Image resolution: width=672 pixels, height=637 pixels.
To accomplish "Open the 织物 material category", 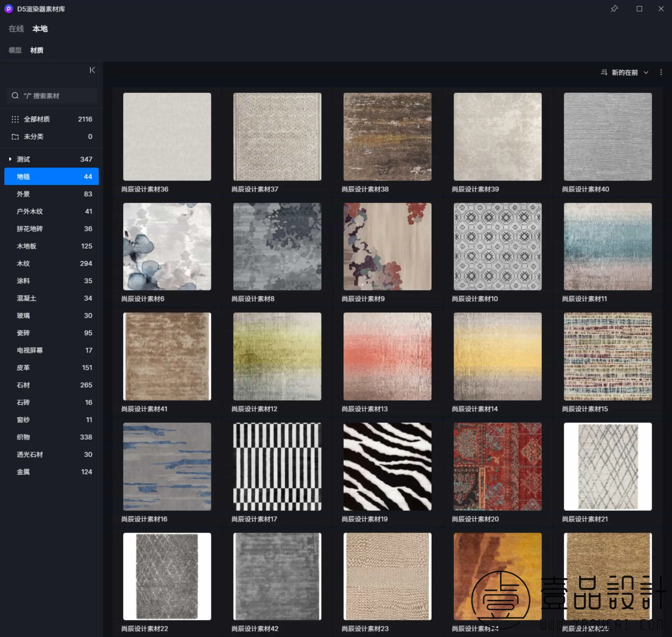I will pyautogui.click(x=23, y=437).
